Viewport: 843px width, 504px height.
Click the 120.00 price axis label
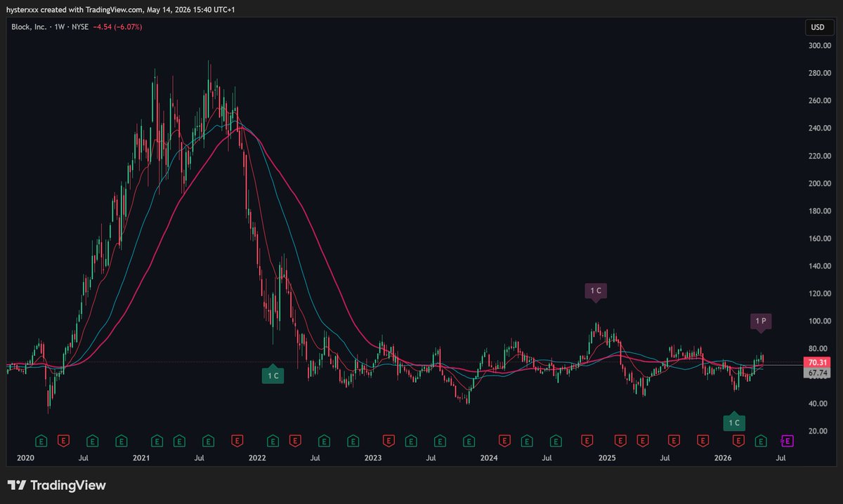pyautogui.click(x=819, y=293)
